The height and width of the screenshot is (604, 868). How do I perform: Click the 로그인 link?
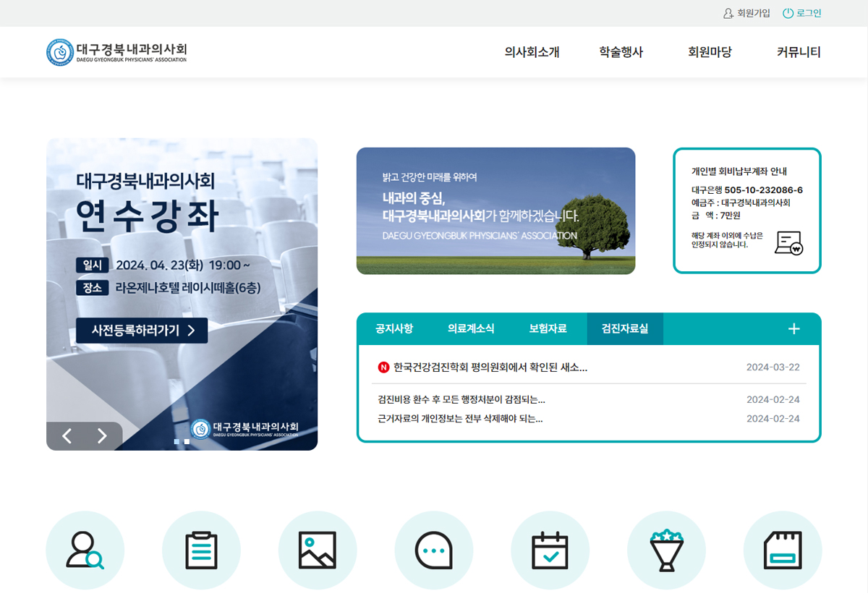(x=809, y=13)
